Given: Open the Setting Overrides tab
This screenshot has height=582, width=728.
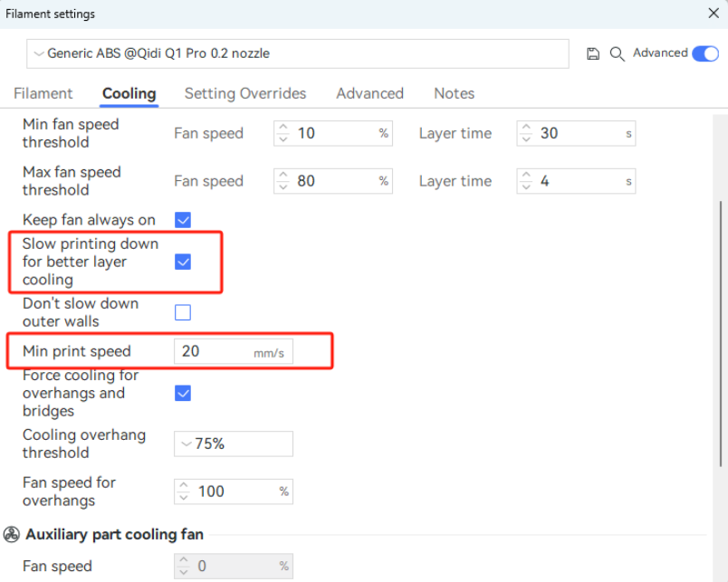Looking at the screenshot, I should pyautogui.click(x=245, y=93).
